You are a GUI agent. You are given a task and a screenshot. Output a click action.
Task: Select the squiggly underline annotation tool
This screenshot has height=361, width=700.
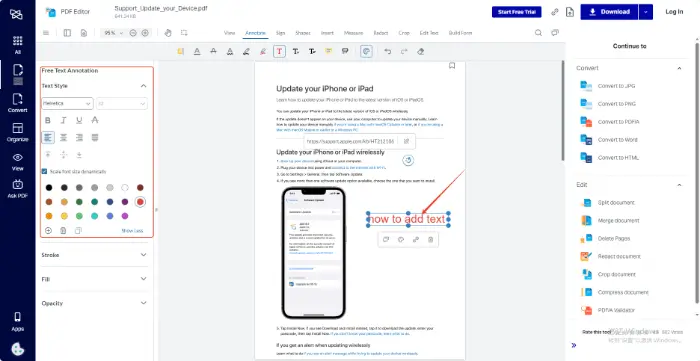229,51
